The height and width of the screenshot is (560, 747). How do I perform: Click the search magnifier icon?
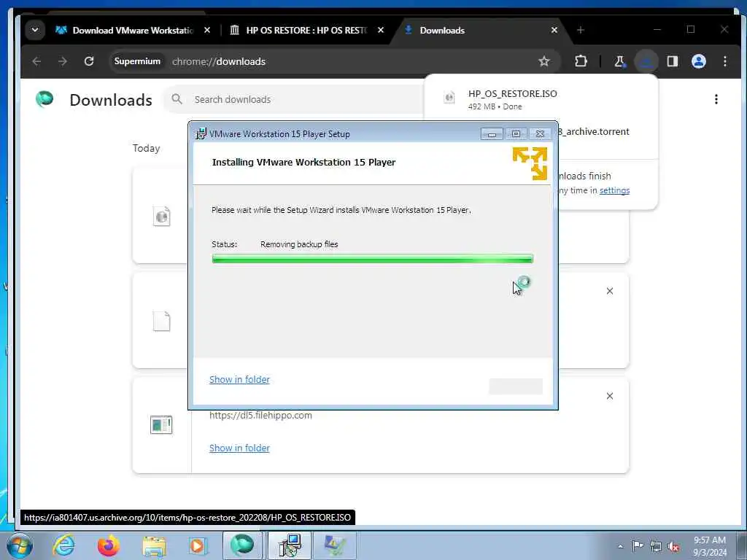tap(177, 99)
